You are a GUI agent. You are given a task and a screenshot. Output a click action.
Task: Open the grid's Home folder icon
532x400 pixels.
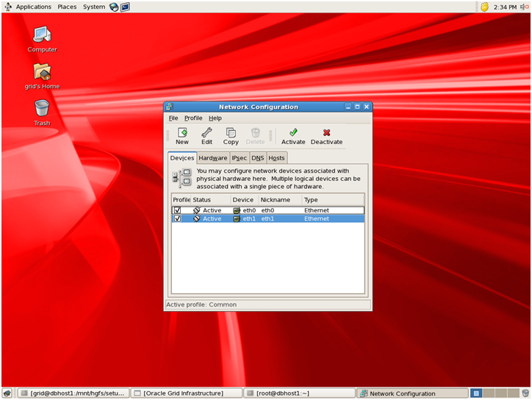click(x=42, y=71)
